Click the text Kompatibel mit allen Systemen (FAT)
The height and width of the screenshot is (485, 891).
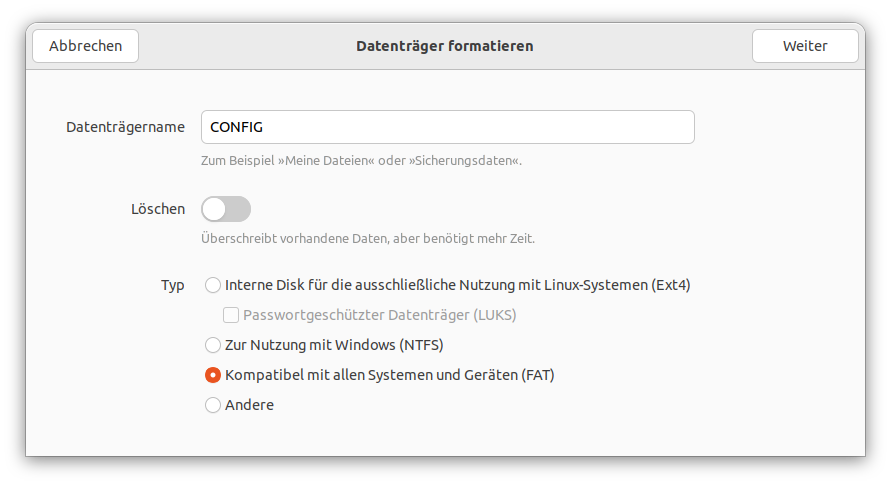tap(390, 375)
